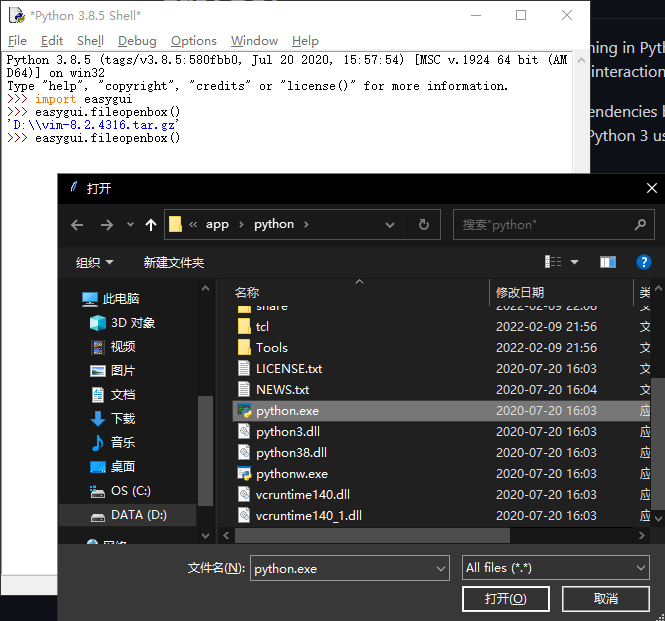The width and height of the screenshot is (665, 621).
Task: Open the All files (*.*) filter dropdown
Action: [556, 568]
